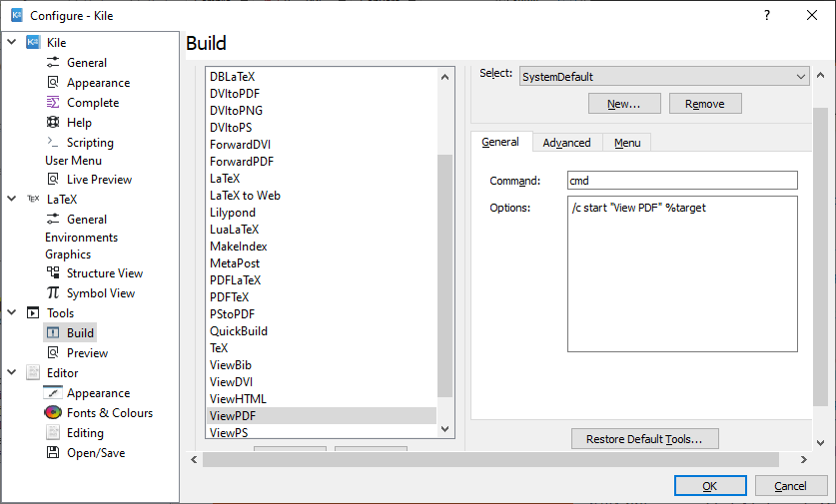836x504 pixels.
Task: Collapse the Editor tree section
Action: [x=12, y=372]
